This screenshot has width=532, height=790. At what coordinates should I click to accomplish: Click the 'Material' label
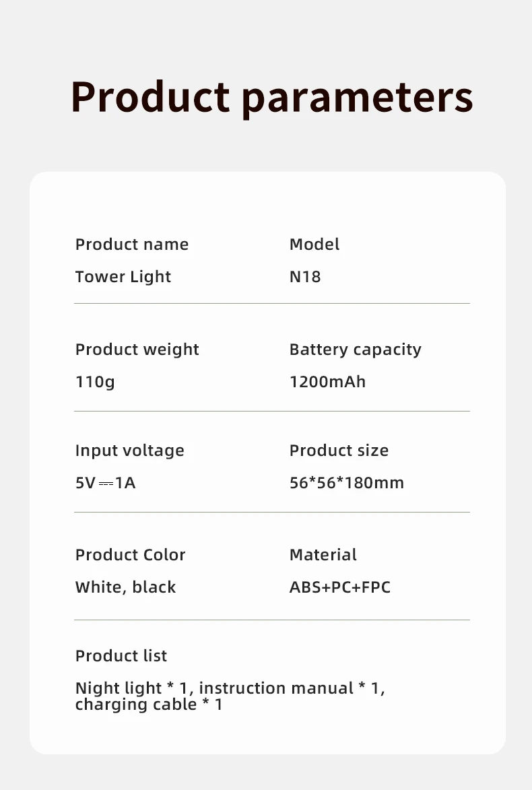coord(323,555)
